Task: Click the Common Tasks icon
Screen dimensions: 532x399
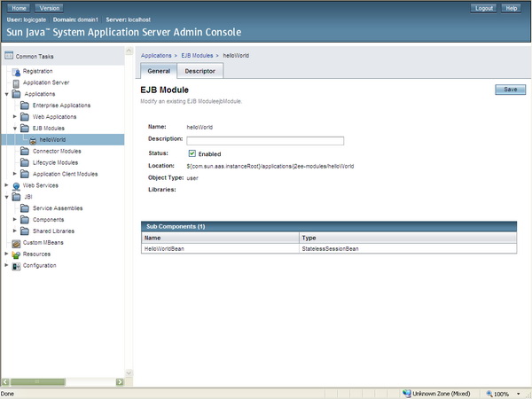Action: [9, 55]
